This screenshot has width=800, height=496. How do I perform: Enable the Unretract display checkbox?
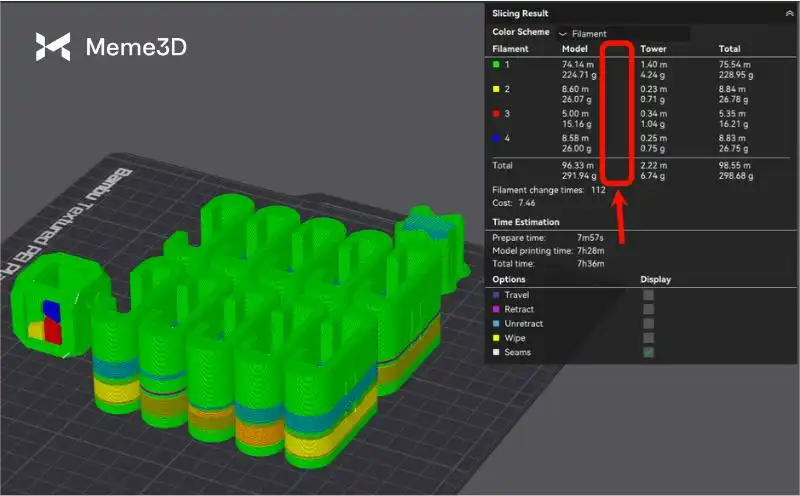[x=648, y=323]
